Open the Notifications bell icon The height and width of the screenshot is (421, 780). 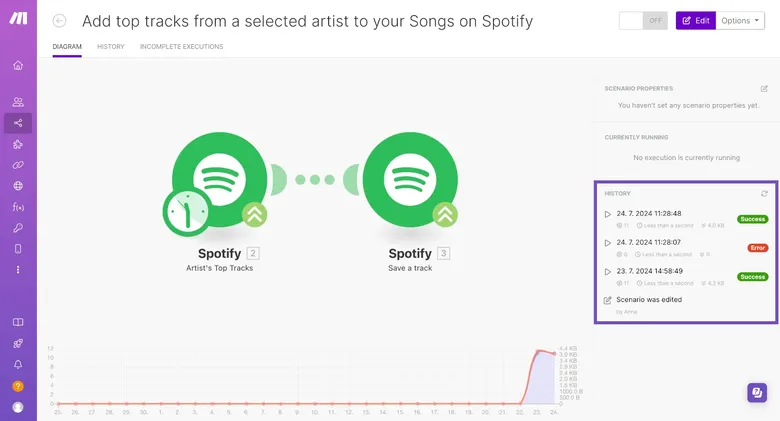tap(18, 364)
